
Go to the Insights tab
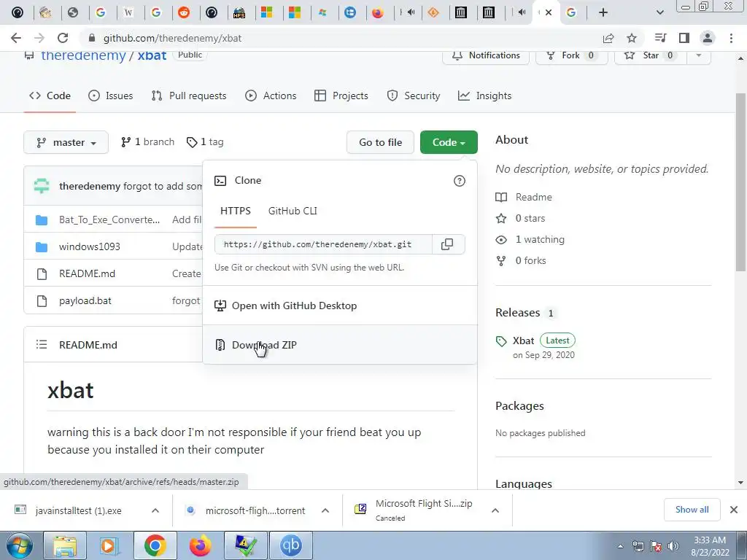(484, 96)
